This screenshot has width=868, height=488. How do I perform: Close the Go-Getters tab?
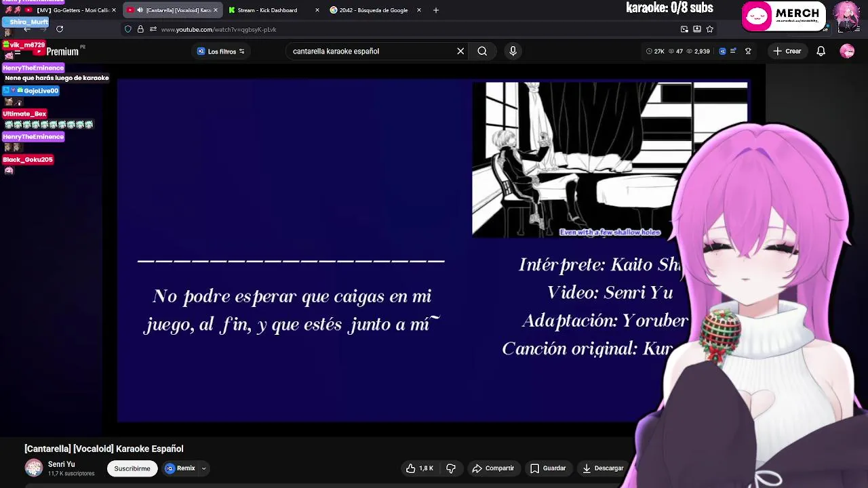tap(113, 10)
